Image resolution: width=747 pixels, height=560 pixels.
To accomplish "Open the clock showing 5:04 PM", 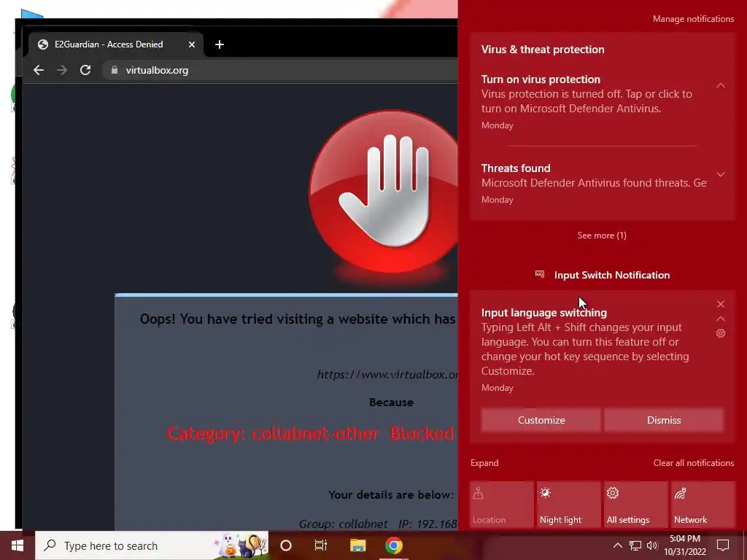I will tap(684, 545).
